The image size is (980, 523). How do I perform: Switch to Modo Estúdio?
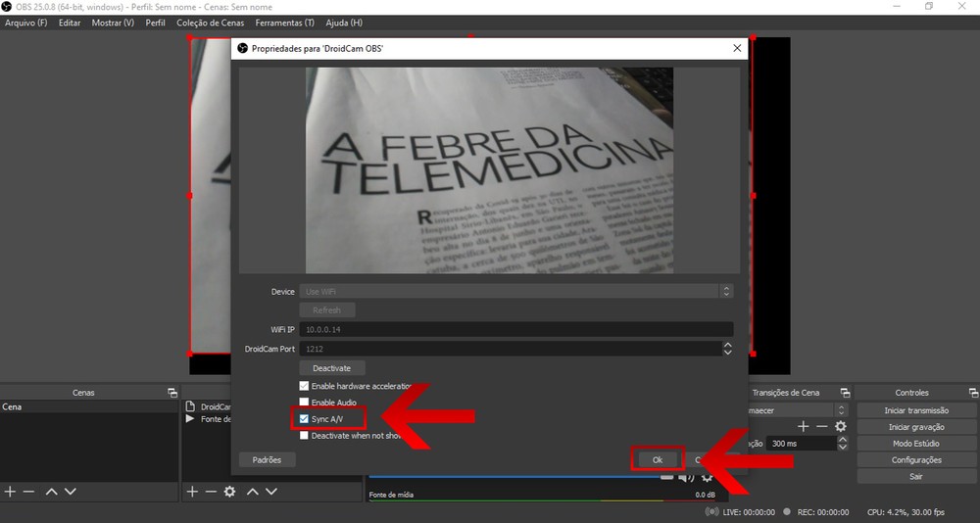pyautogui.click(x=916, y=444)
